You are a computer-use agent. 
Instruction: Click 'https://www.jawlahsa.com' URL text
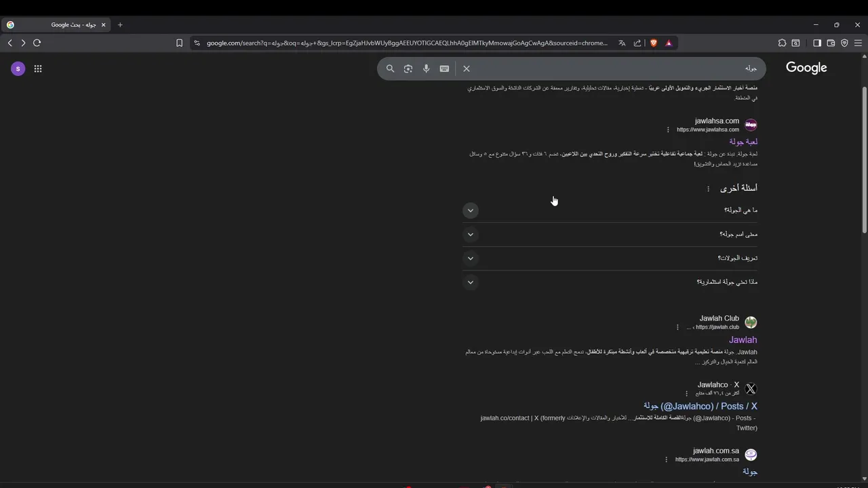tap(708, 129)
